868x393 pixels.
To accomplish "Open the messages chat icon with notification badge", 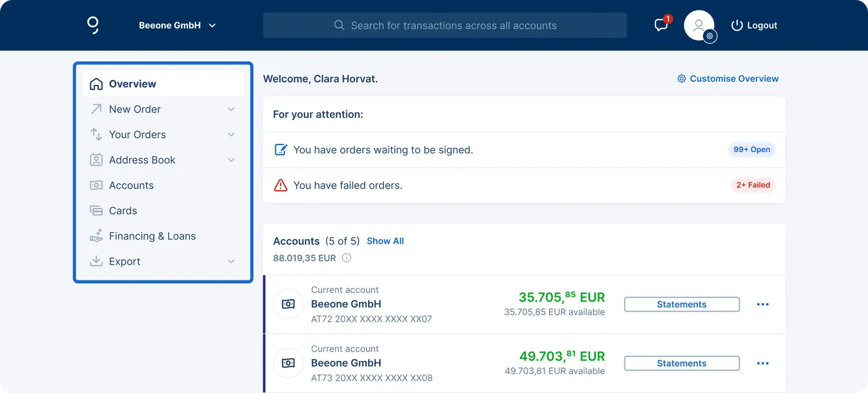I will [662, 24].
